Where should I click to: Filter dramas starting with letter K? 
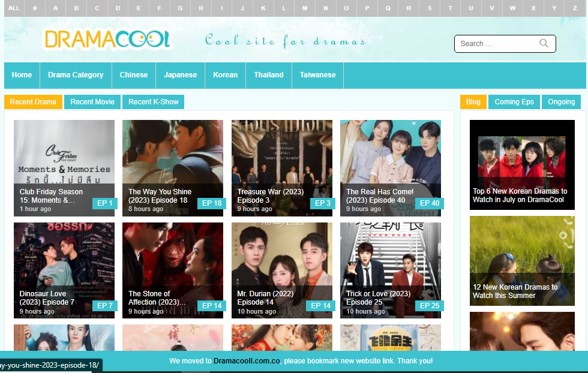(263, 8)
